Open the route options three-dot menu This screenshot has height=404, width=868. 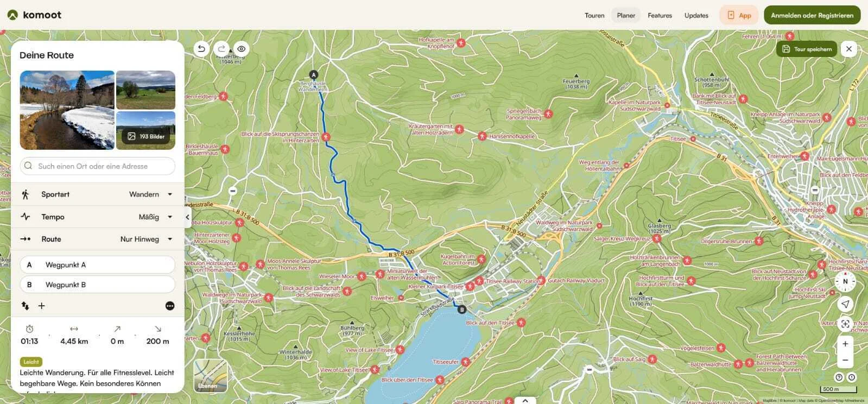pos(170,306)
